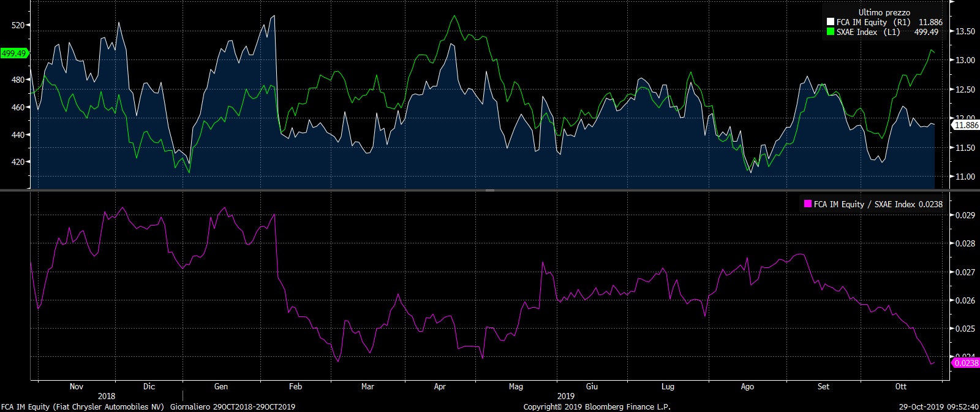Click the 0.026 ratio axis label

(965, 300)
